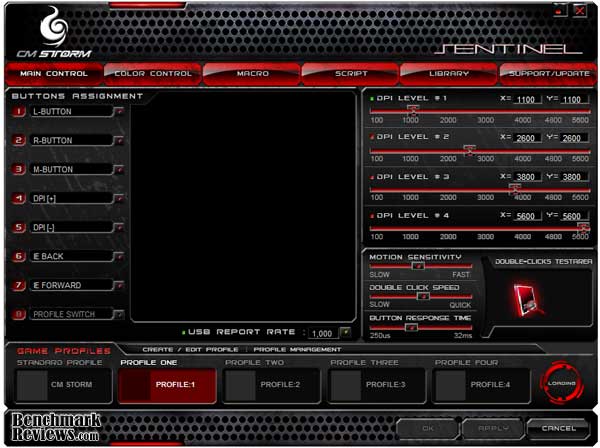Screen dimensions: 600x448
Task: Select the PROFILE:1 game profile
Action: (x=168, y=385)
